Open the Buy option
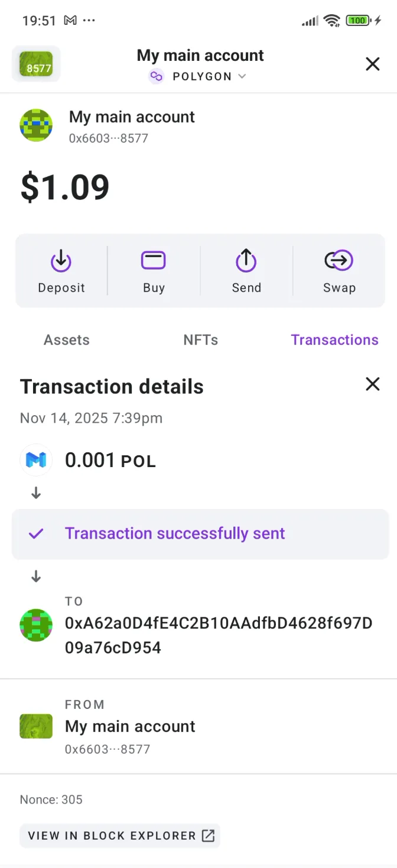Image resolution: width=397 pixels, height=868 pixels. coord(154,259)
